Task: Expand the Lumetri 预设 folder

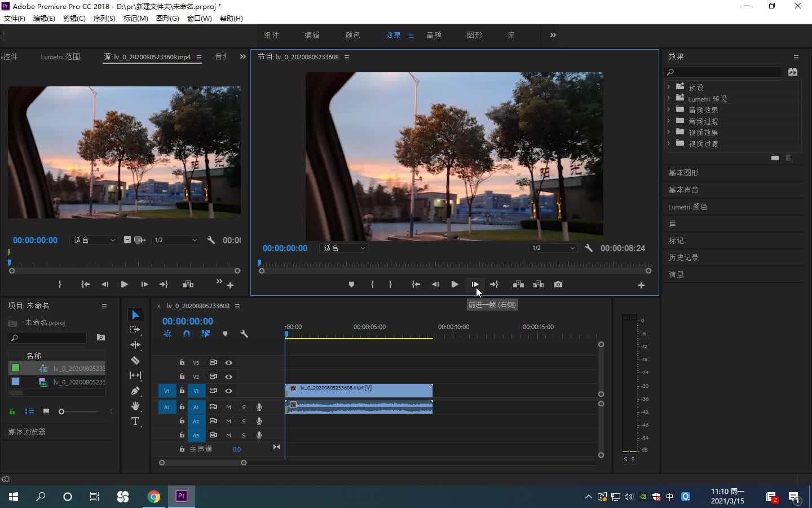Action: (x=669, y=98)
